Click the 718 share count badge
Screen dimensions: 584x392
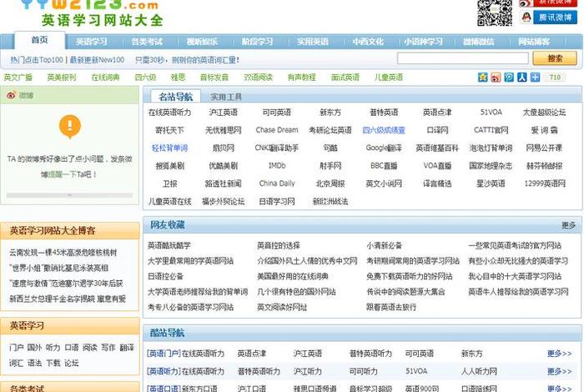click(x=555, y=77)
